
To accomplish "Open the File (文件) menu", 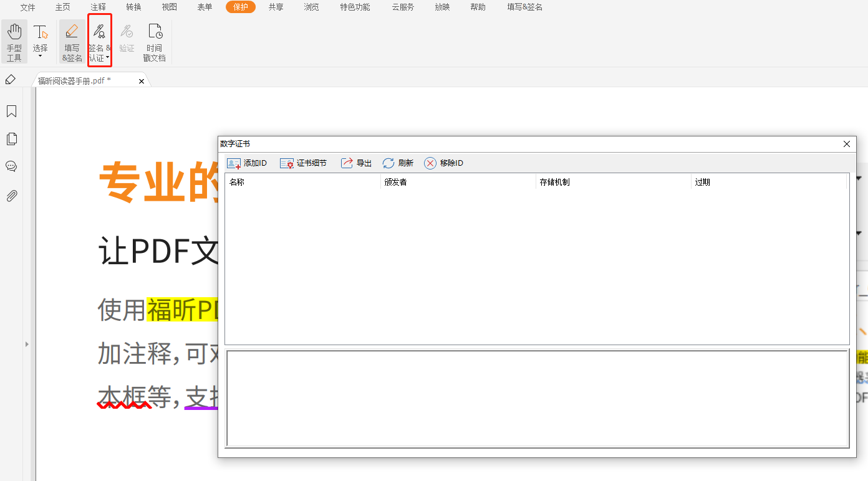I will pos(27,7).
